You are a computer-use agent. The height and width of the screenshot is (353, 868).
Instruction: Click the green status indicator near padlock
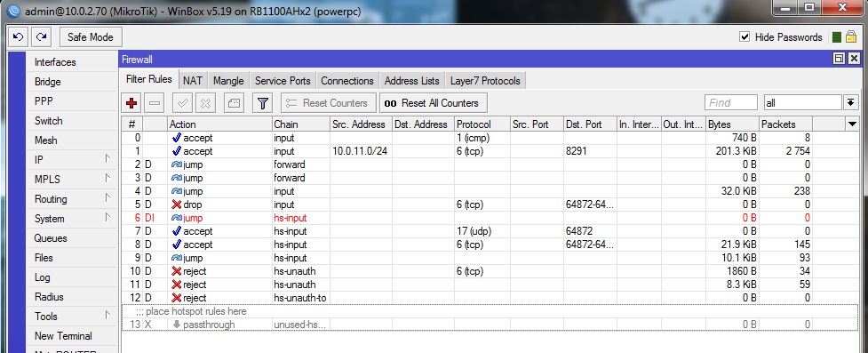coord(836,37)
